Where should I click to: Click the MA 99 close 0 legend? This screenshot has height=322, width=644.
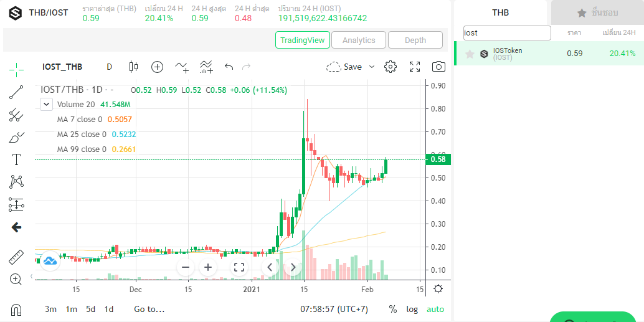(82, 149)
